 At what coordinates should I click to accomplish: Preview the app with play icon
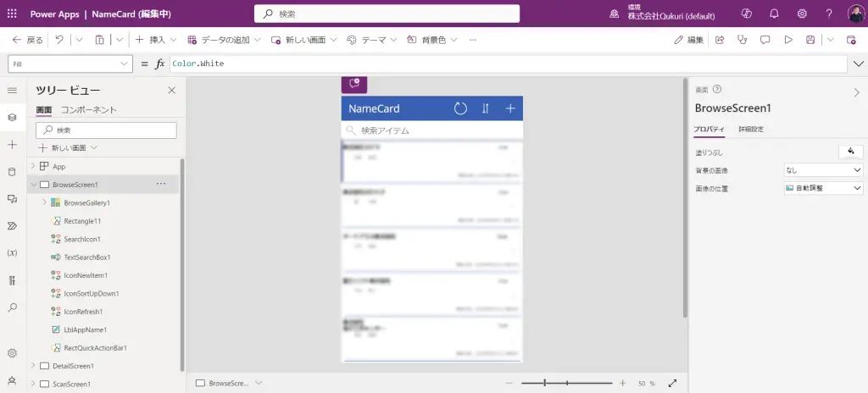[788, 40]
